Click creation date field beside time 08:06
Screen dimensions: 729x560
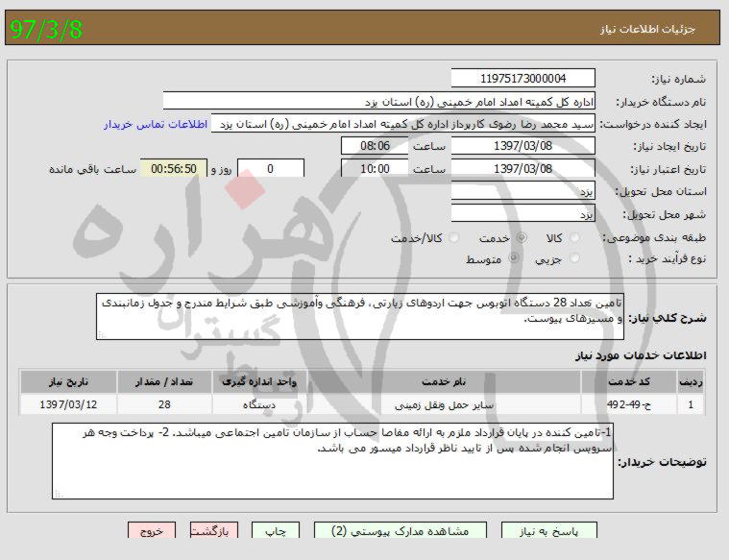click(523, 146)
